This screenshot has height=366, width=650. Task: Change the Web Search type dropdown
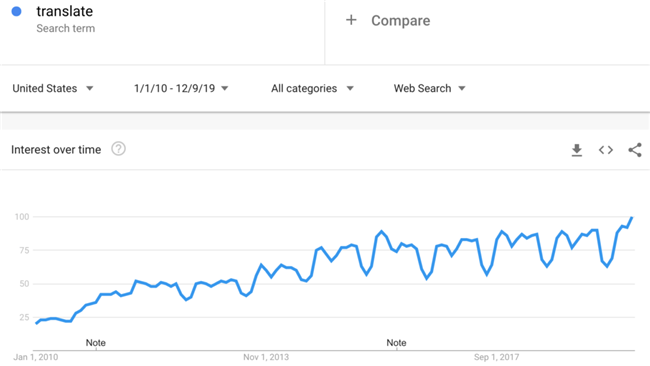tap(429, 88)
